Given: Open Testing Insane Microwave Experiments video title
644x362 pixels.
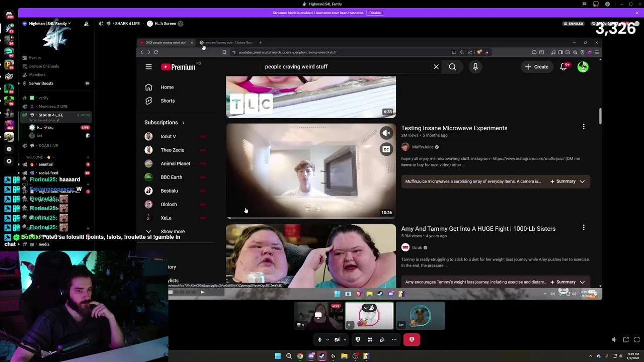Looking at the screenshot, I should (454, 128).
